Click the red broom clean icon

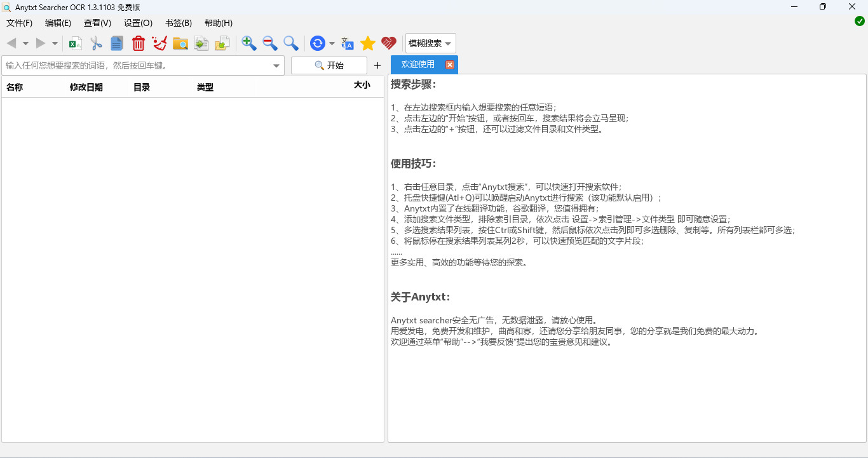pyautogui.click(x=159, y=43)
